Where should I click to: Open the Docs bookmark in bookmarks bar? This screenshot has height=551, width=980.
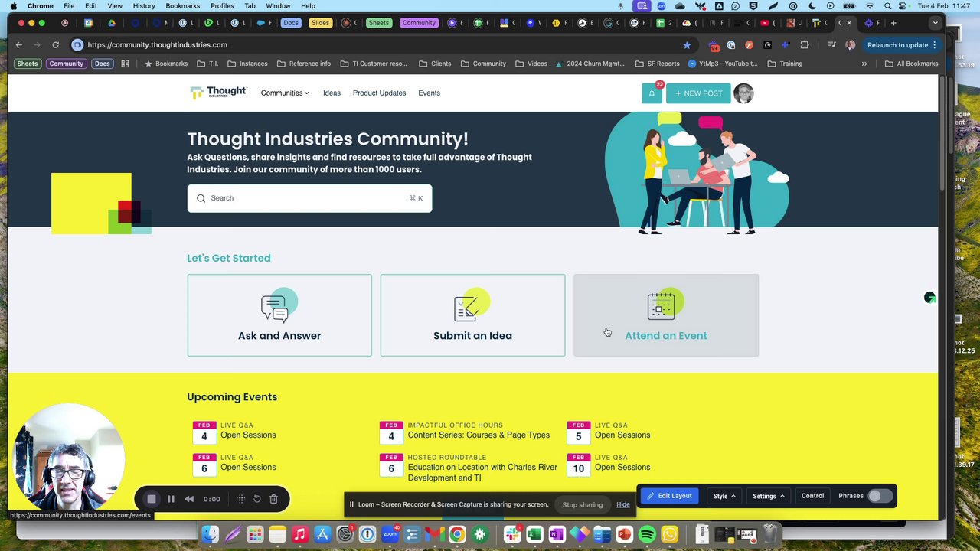[102, 64]
